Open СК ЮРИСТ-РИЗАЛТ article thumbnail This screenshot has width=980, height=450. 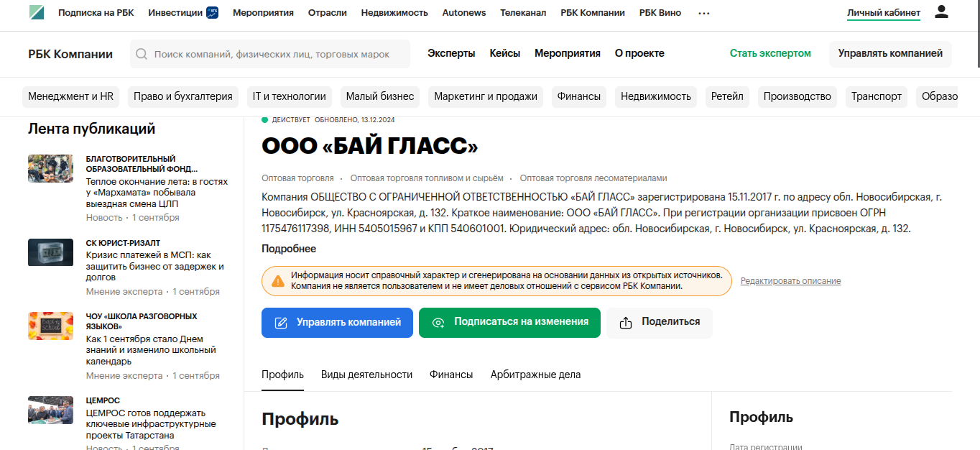pyautogui.click(x=50, y=252)
